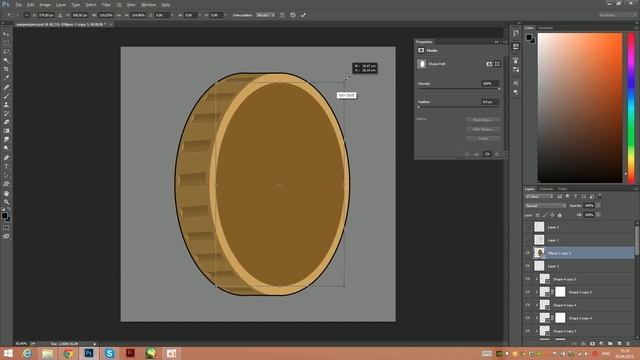640x360 pixels.
Task: Hide the Shape 3 copy 6 layer
Action: click(x=527, y=292)
